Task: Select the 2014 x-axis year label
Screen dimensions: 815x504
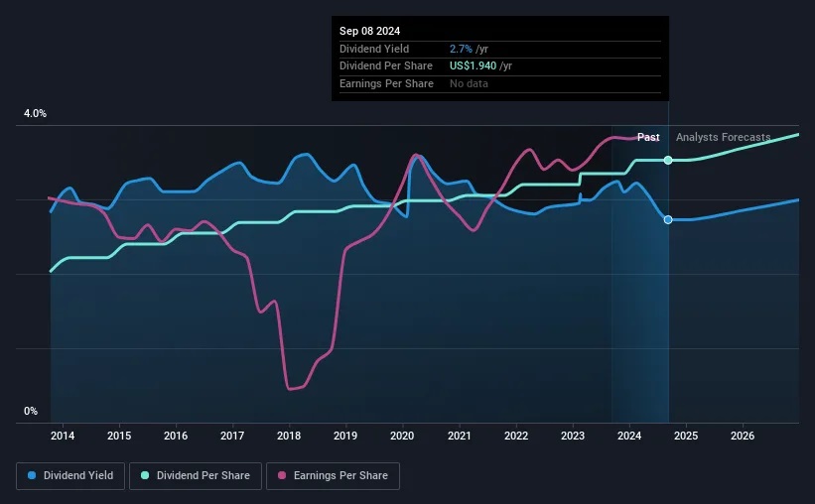Action: (63, 436)
